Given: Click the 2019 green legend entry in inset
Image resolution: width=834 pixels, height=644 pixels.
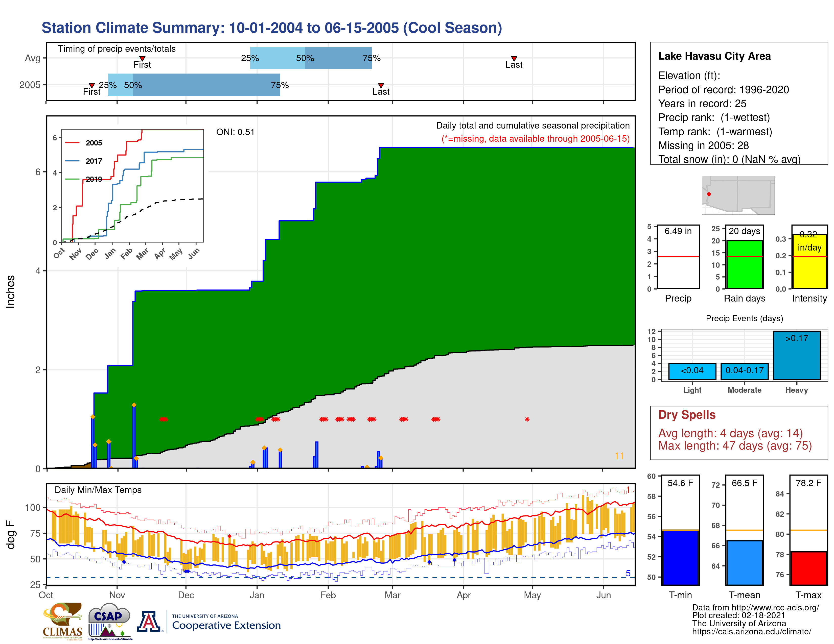Looking at the screenshot, I should 84,179.
